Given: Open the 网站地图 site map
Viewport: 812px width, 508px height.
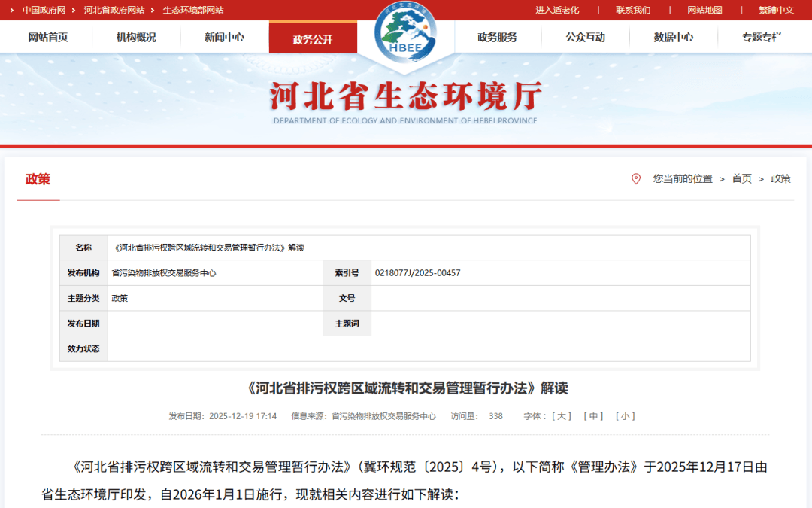Looking at the screenshot, I should pyautogui.click(x=704, y=10).
